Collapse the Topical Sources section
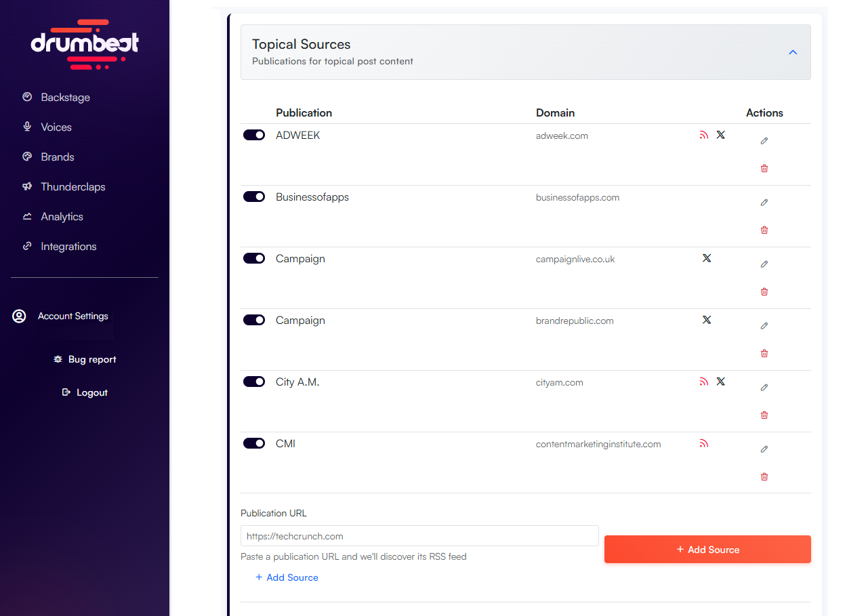This screenshot has width=866, height=616. click(x=793, y=52)
